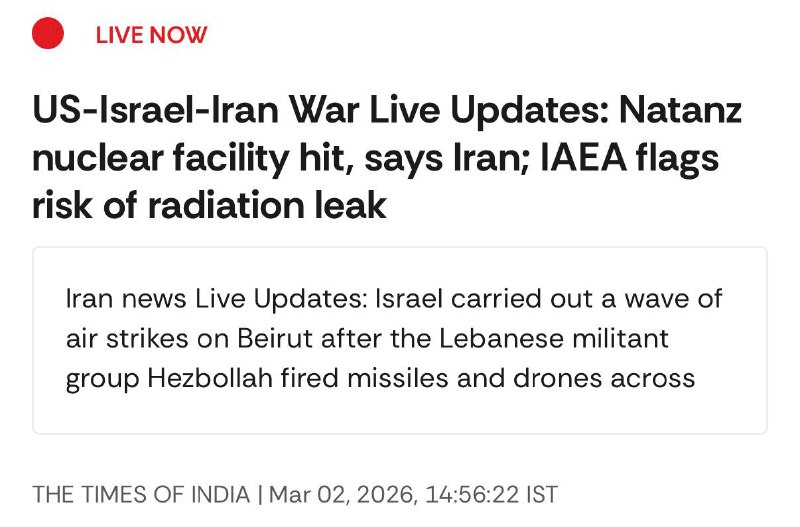Image resolution: width=800 pixels, height=527 pixels.
Task: Tap the LIVE NOW label
Action: pos(151,35)
